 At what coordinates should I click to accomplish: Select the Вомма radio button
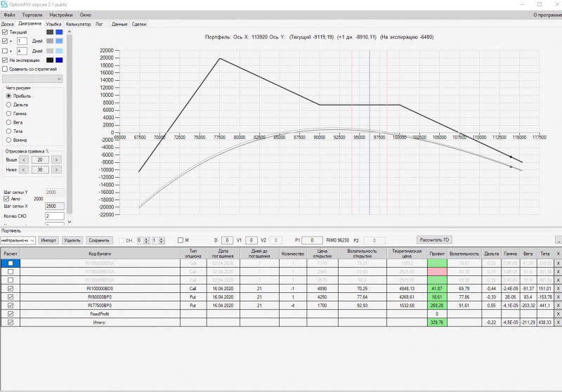pyautogui.click(x=8, y=140)
